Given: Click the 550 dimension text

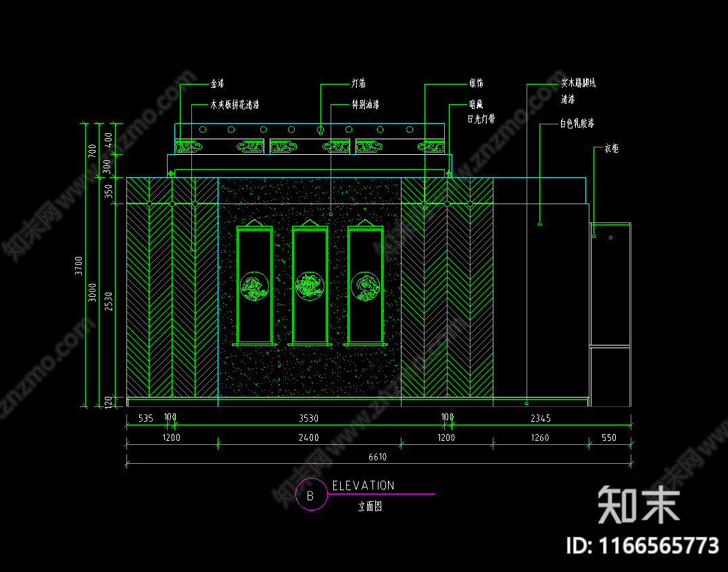Looking at the screenshot, I should [x=609, y=437].
